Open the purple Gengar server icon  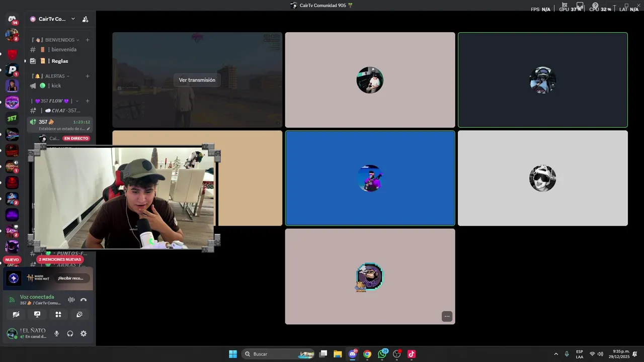point(12,247)
